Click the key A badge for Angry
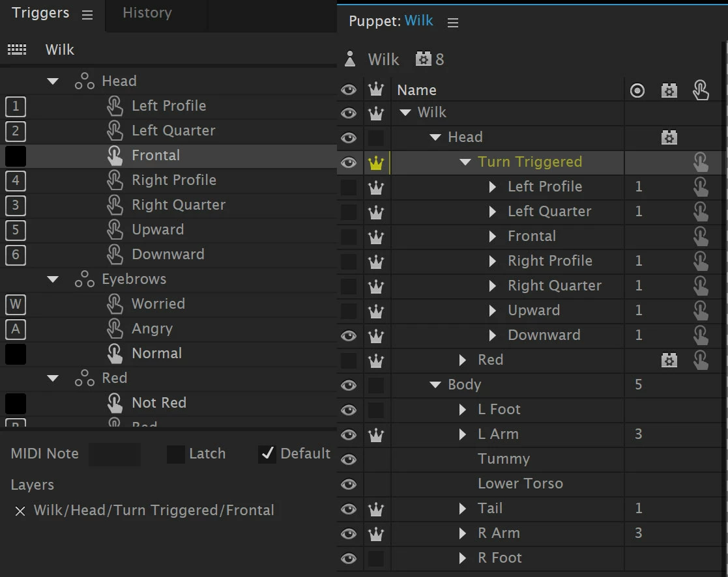Screen dimensions: 728x577 [x=16, y=329]
